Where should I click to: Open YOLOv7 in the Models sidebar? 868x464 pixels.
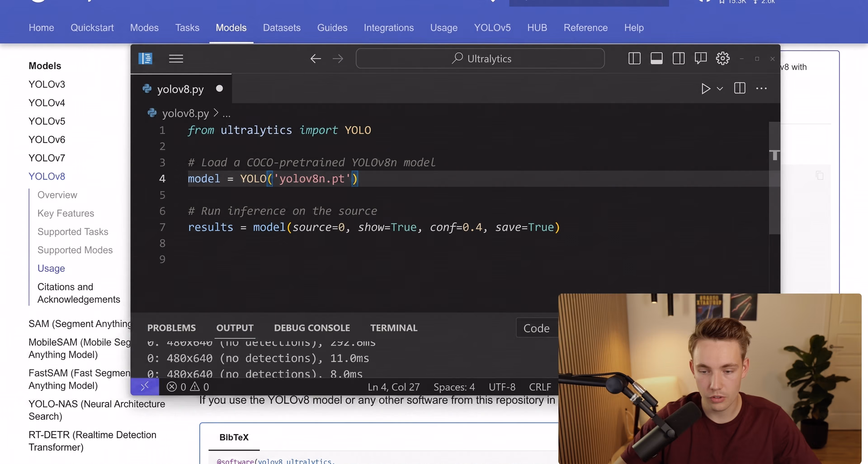click(x=47, y=158)
